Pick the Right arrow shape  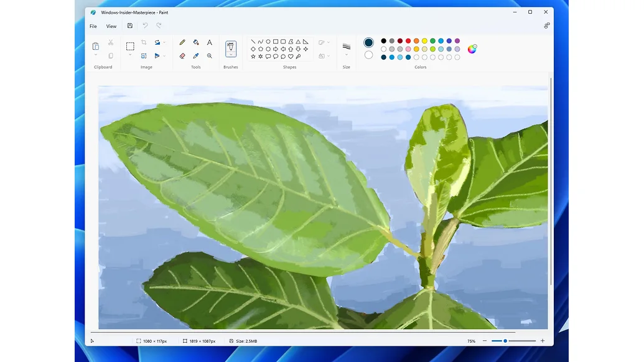coord(276,49)
